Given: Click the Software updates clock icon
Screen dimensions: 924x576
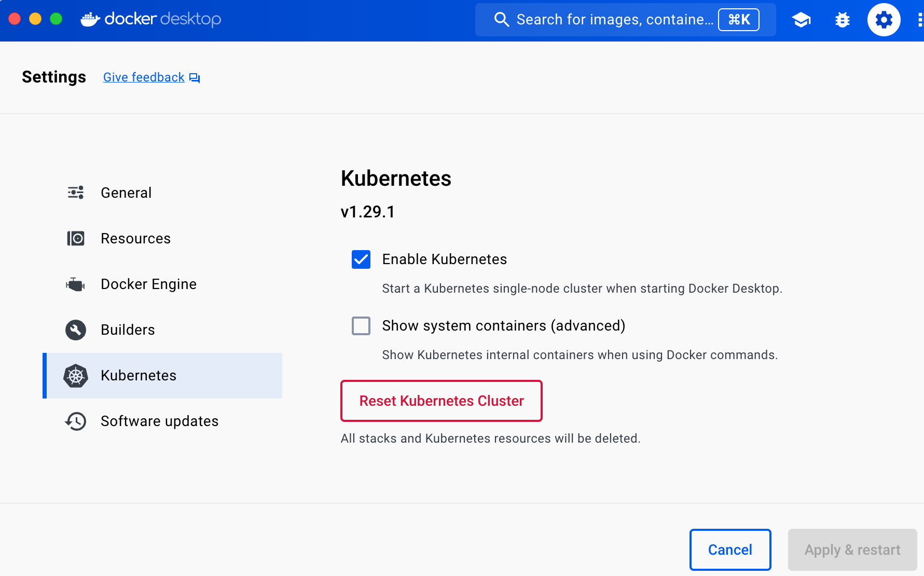Looking at the screenshot, I should point(76,421).
